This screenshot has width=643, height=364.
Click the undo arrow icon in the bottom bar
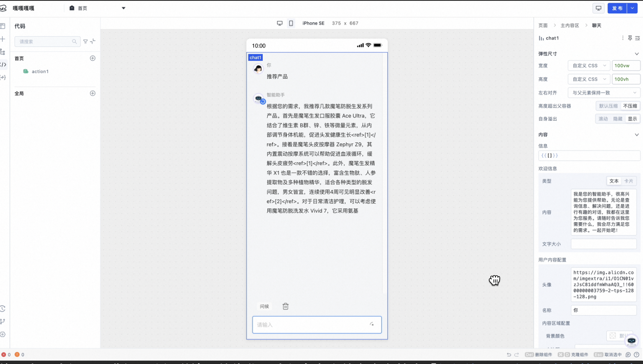click(x=509, y=355)
